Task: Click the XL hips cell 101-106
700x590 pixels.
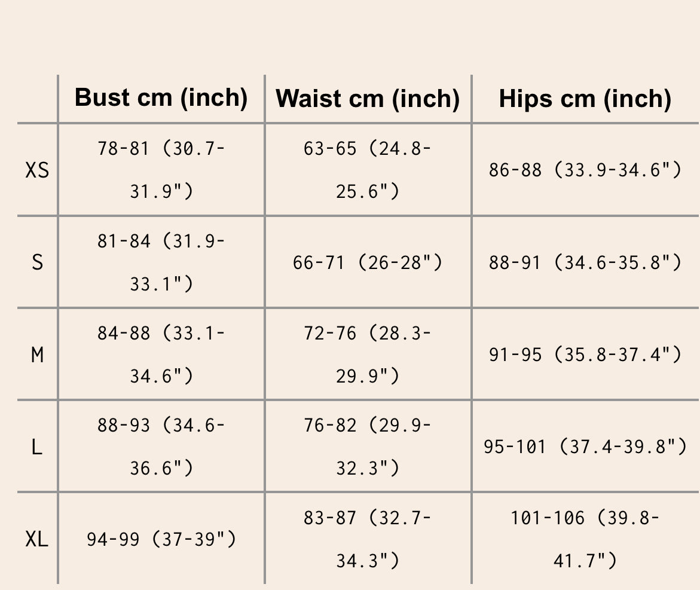Action: click(585, 539)
